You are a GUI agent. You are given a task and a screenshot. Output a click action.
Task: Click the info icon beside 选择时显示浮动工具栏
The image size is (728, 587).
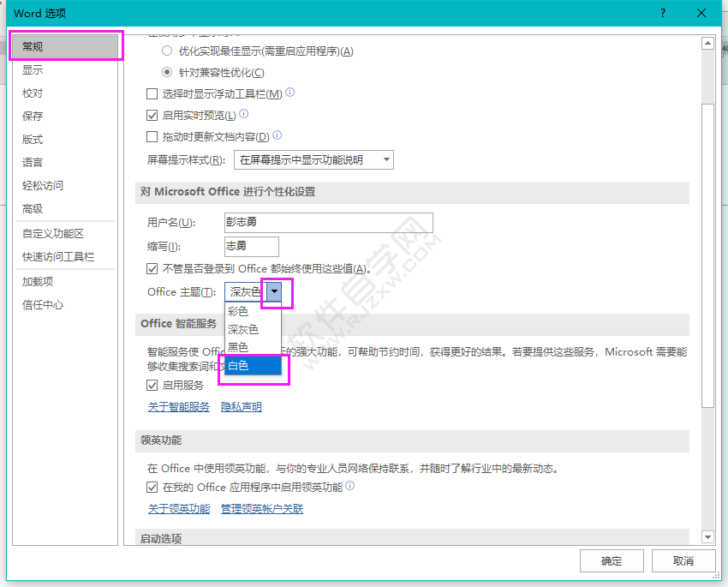290,91
